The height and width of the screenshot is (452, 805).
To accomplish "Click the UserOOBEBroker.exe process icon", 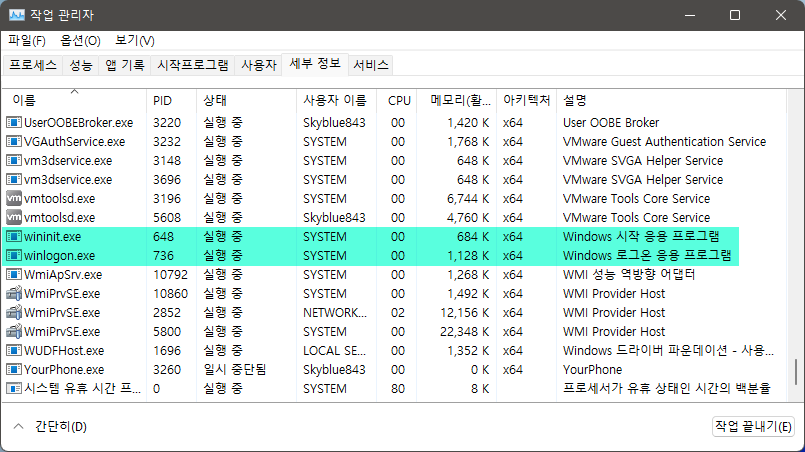I will 14,122.
